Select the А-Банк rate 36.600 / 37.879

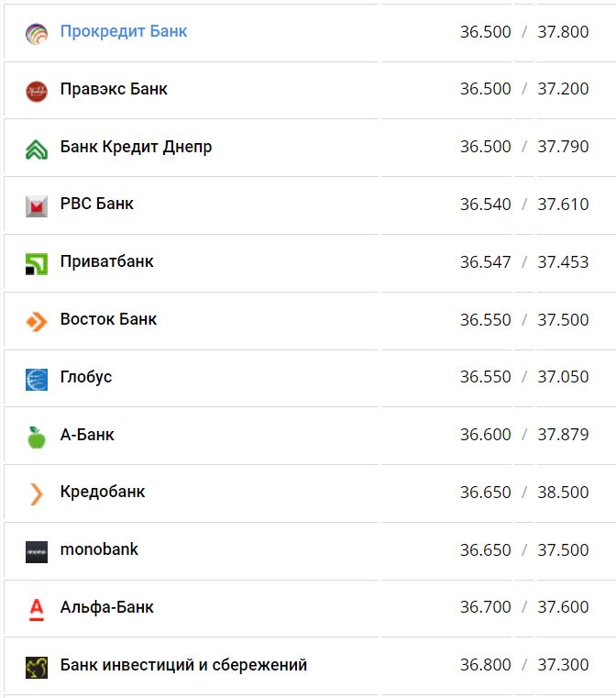(524, 435)
